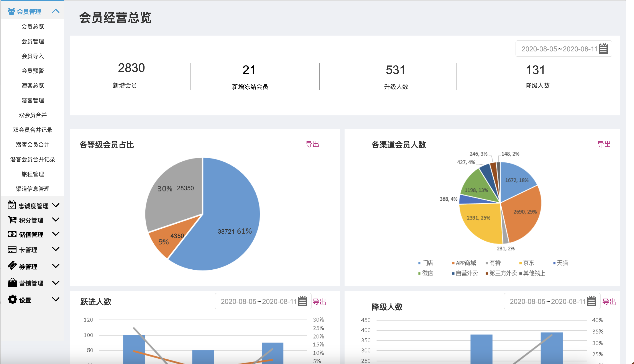The height and width of the screenshot is (364, 634).
Task: Click the 跃进人数 date range field
Action: 263,301
